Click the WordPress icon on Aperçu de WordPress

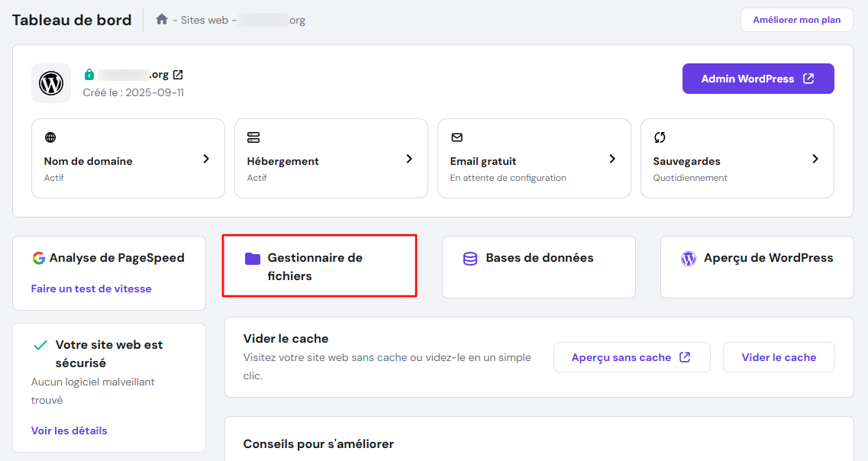pos(688,258)
